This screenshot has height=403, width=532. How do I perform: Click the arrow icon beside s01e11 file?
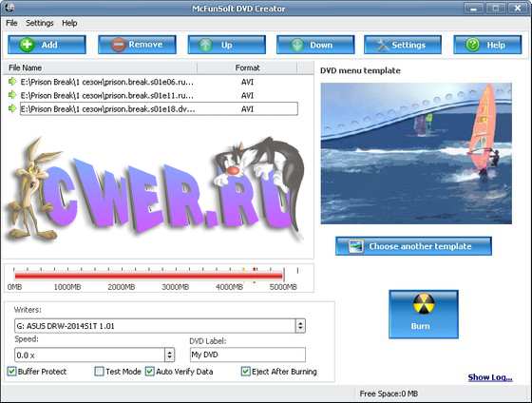click(x=12, y=95)
